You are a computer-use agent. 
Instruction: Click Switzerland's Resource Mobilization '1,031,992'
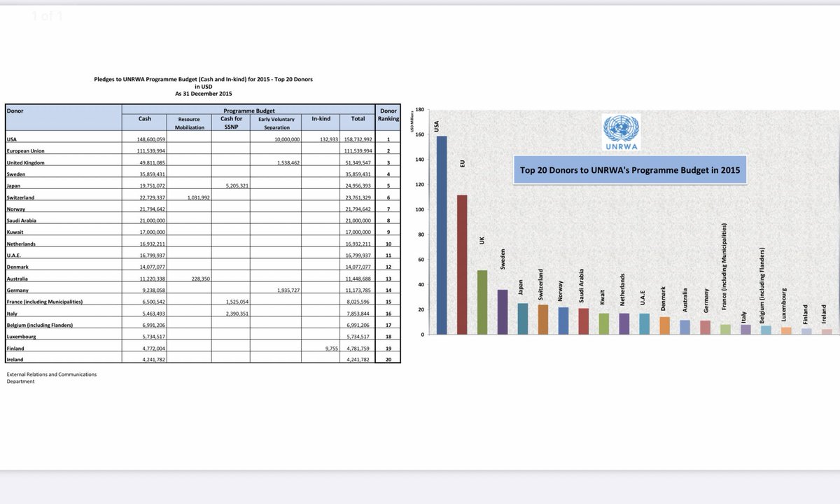coord(199,197)
